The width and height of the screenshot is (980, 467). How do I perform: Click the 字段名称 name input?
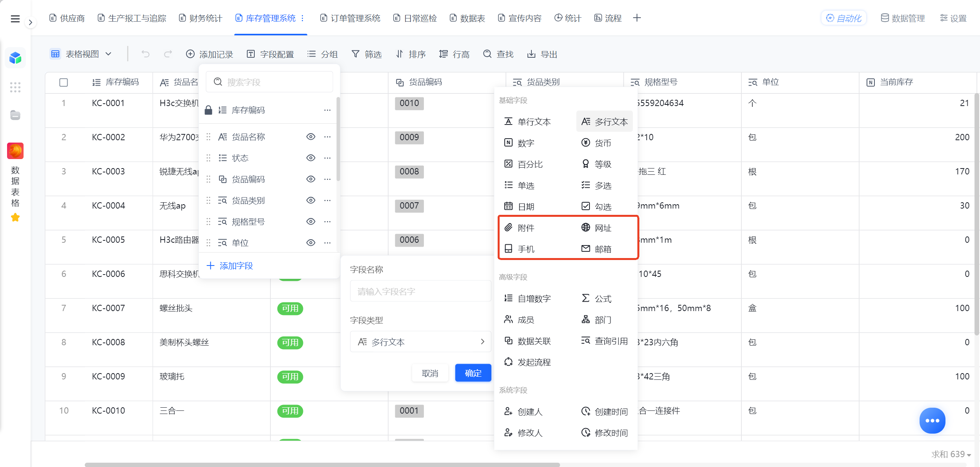click(x=420, y=291)
